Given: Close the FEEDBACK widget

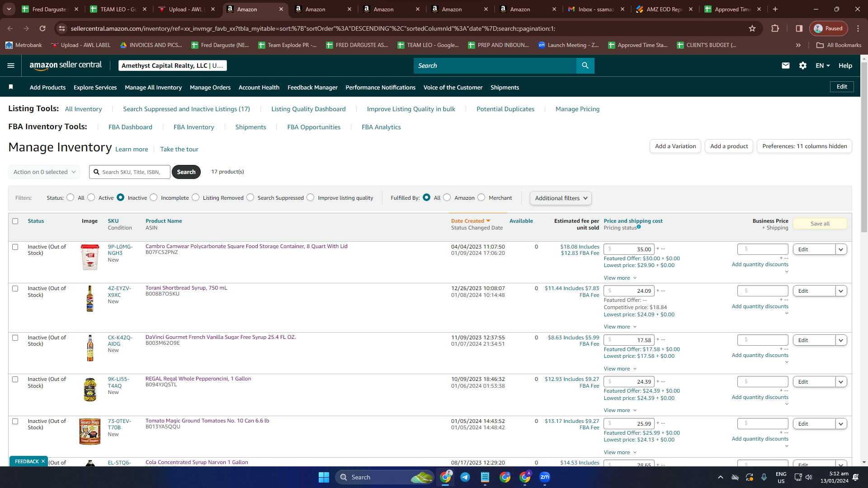Looking at the screenshot, I should pos(43,461).
